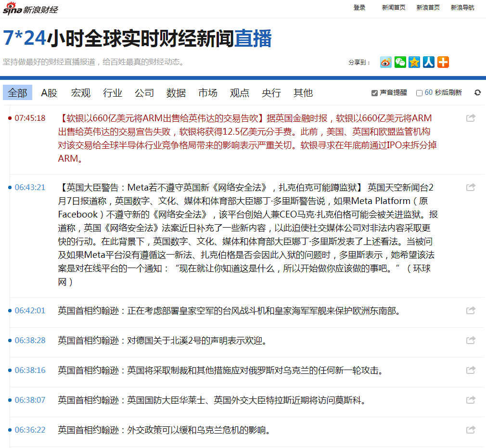Click the refresh arrows icon
The height and width of the screenshot is (448, 486).
477,92
